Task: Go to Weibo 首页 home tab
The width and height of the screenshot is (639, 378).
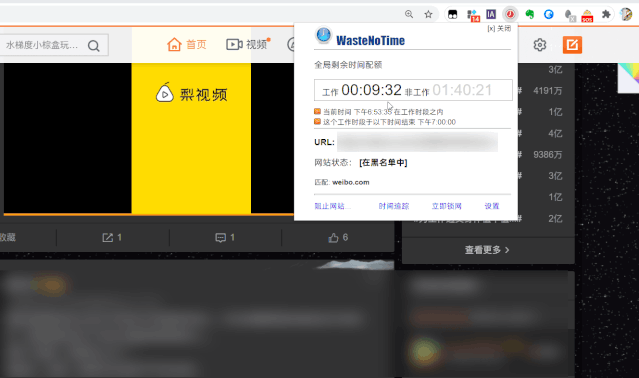Action: pos(187,44)
